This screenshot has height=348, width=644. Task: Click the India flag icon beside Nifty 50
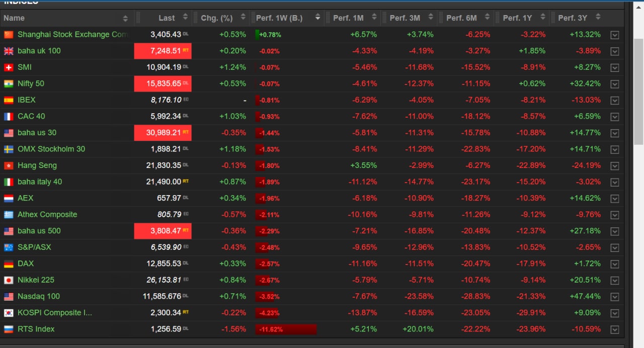(x=9, y=83)
